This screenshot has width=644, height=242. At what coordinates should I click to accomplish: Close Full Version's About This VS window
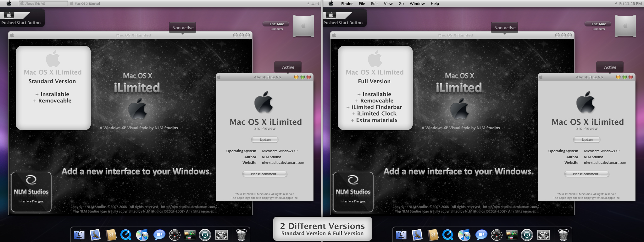[630, 77]
